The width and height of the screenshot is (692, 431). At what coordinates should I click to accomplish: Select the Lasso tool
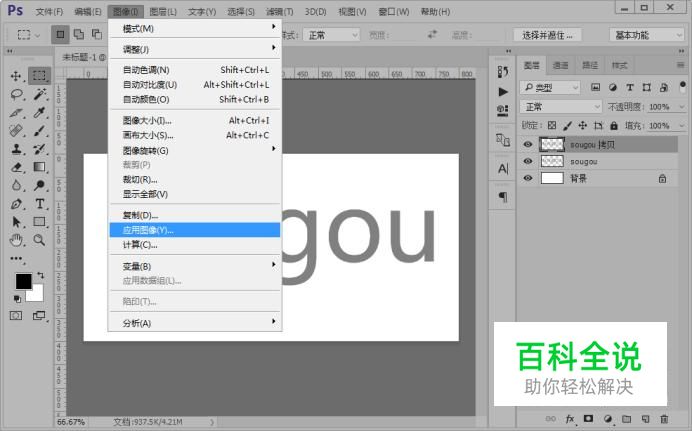pyautogui.click(x=16, y=94)
